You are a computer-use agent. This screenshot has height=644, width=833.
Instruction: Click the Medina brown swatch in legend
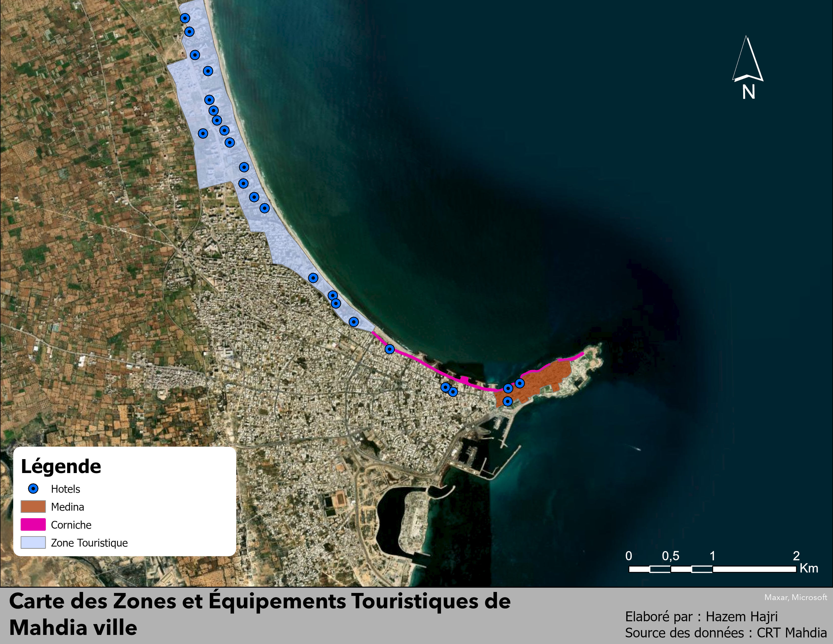click(33, 507)
